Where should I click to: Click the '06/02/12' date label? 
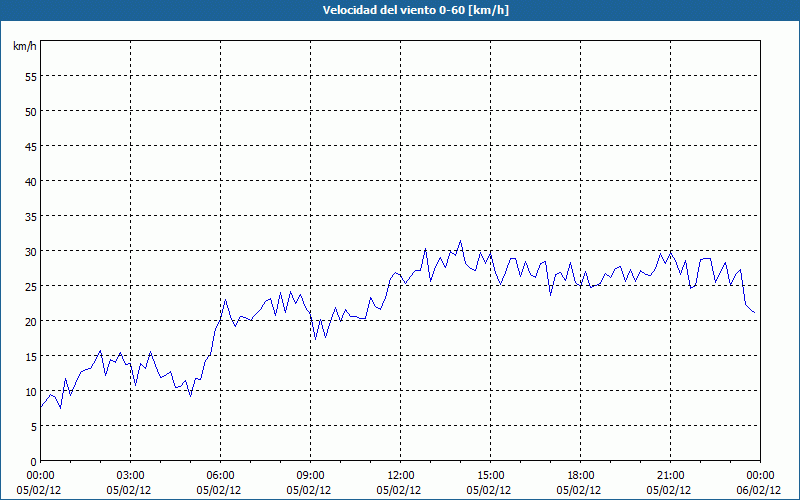[x=759, y=490]
